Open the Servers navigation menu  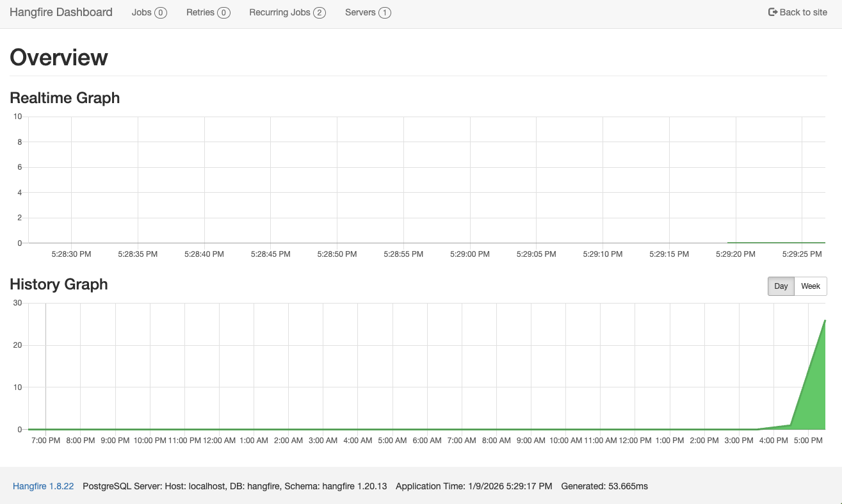click(362, 12)
